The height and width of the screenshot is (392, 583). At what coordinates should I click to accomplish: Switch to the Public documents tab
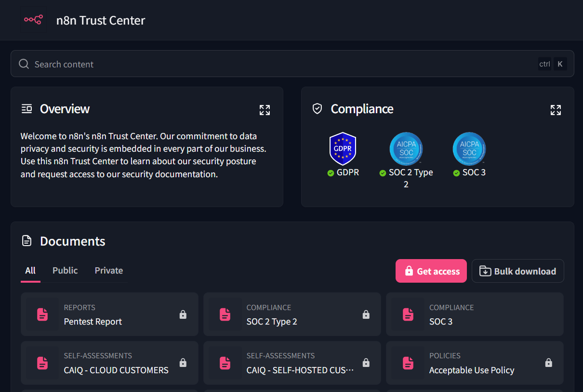click(65, 271)
